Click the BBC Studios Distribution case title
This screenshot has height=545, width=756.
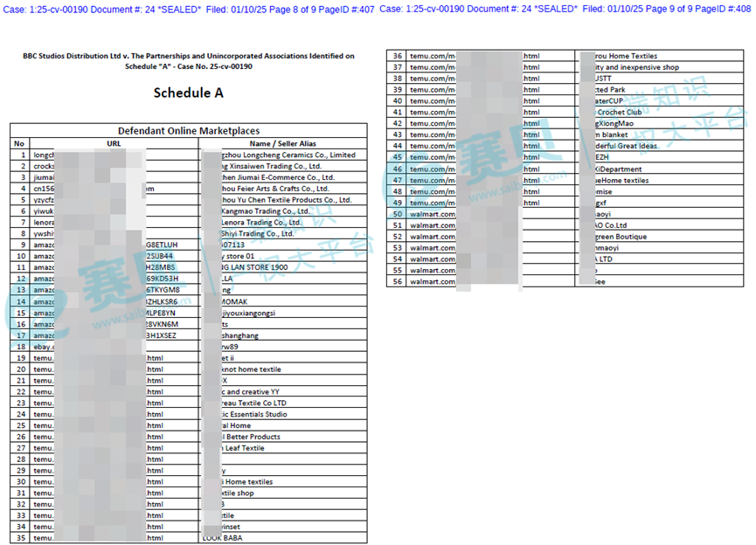coord(189,60)
